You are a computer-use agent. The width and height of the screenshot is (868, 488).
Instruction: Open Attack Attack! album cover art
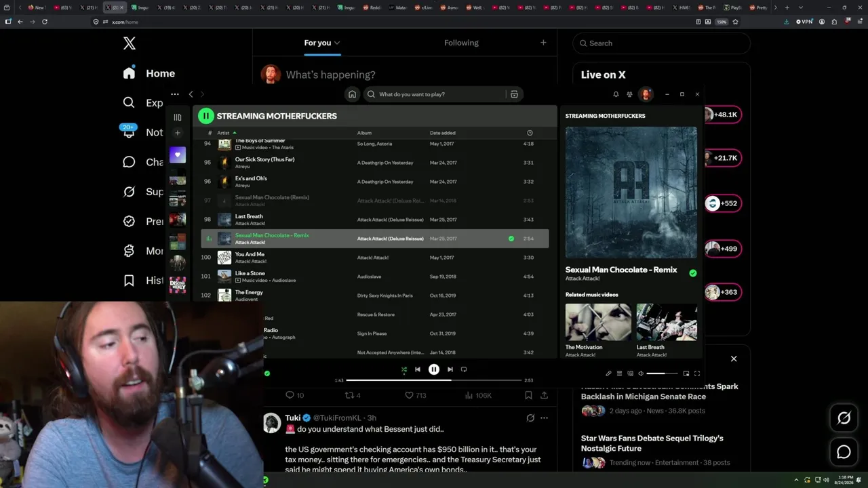click(631, 192)
